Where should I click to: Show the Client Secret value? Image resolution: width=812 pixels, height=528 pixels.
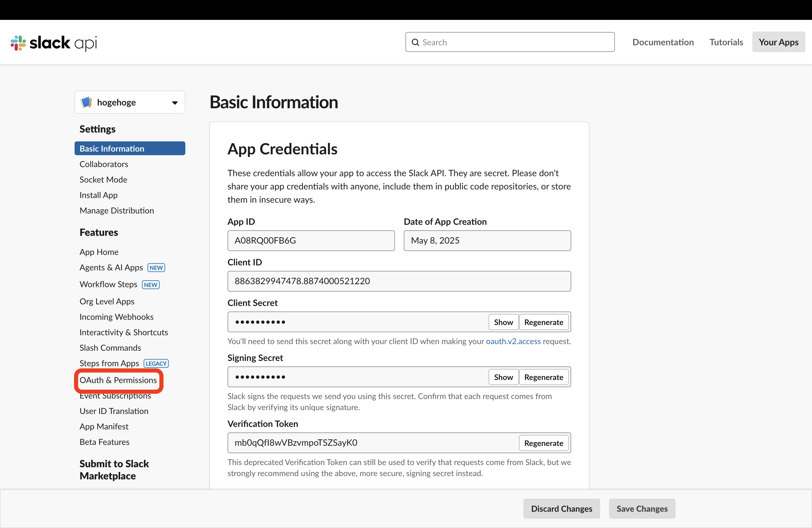point(503,322)
